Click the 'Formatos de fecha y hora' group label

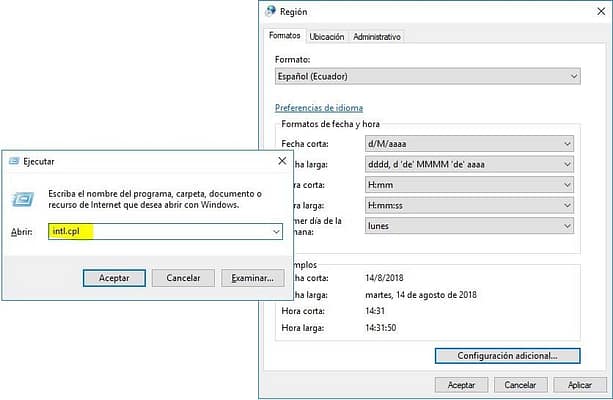pyautogui.click(x=330, y=124)
